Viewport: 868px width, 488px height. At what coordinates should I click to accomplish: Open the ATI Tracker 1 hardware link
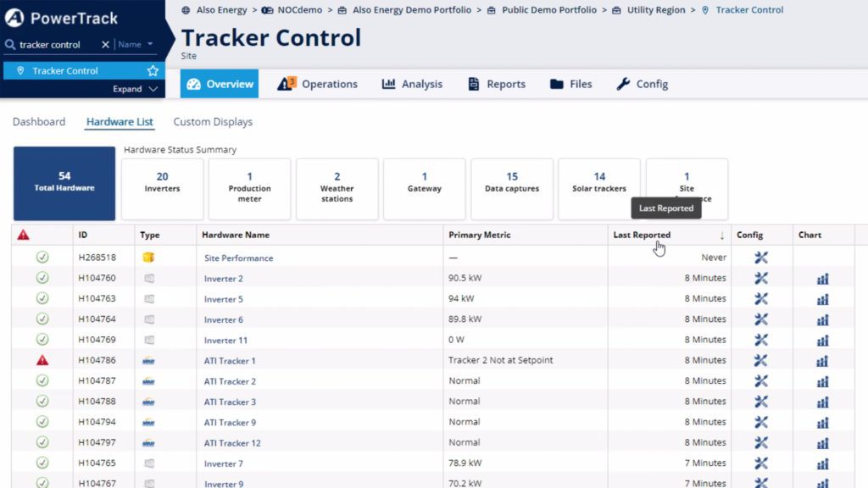[x=230, y=361]
